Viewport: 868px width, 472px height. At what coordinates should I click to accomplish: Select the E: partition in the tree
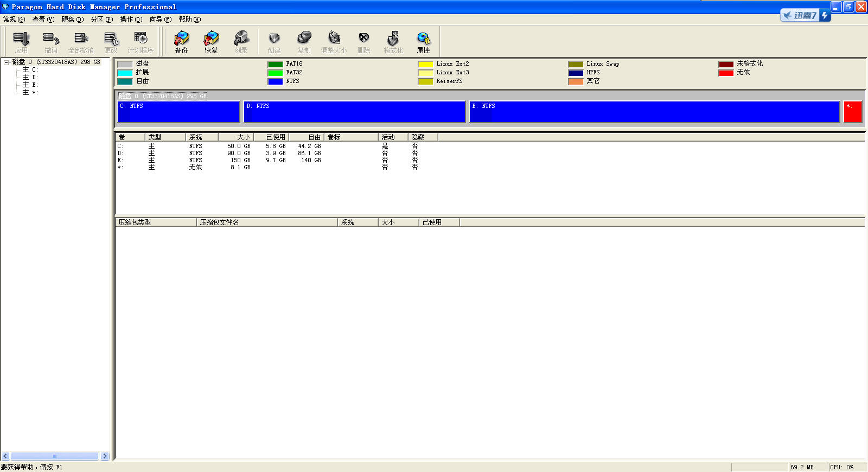click(34, 85)
